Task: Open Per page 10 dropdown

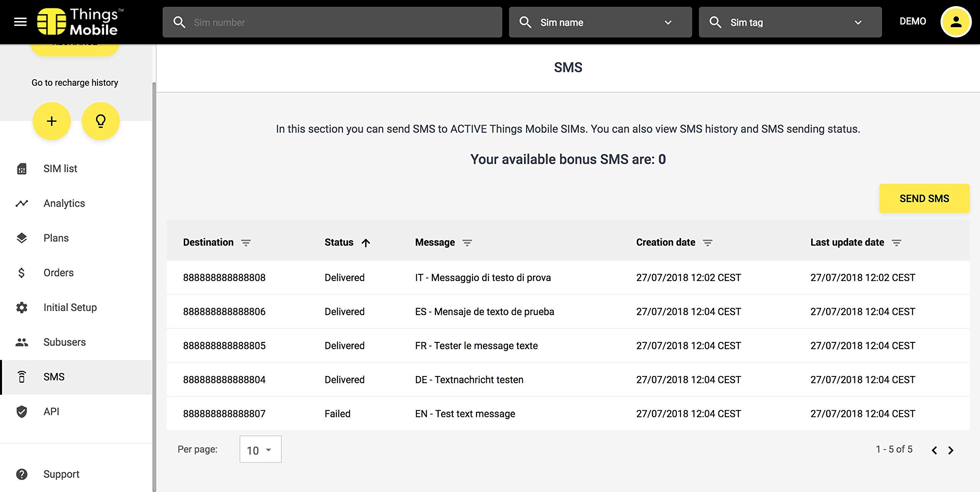Action: point(260,450)
